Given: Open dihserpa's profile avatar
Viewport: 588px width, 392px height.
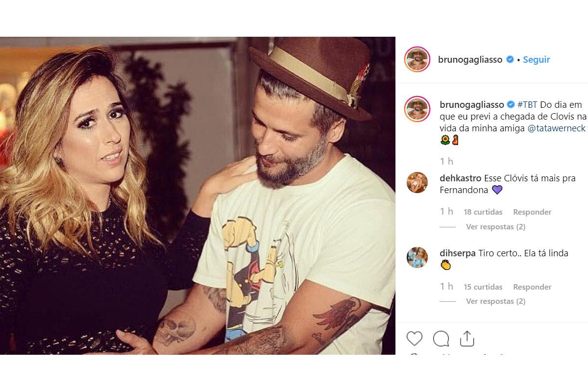Looking at the screenshot, I should point(417,258).
